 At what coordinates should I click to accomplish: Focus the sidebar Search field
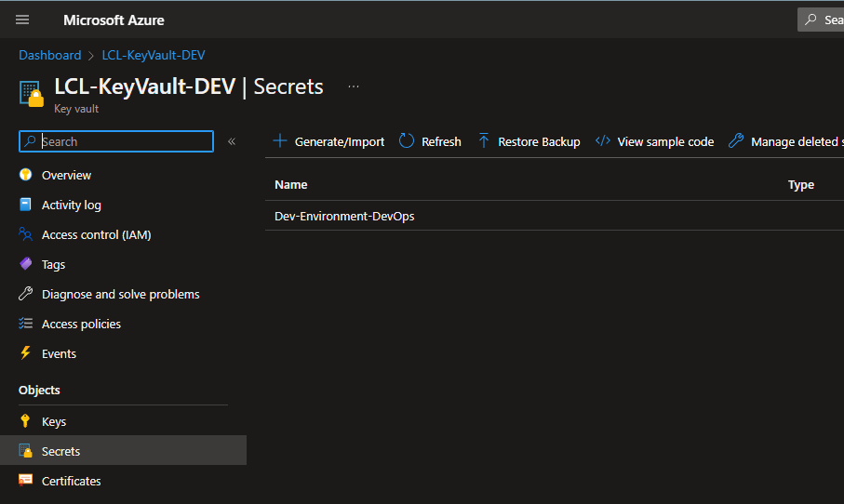[116, 141]
